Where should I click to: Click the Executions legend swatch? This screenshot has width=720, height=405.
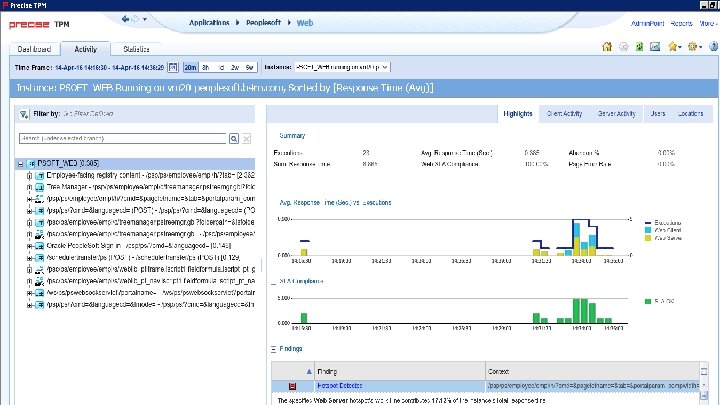648,223
